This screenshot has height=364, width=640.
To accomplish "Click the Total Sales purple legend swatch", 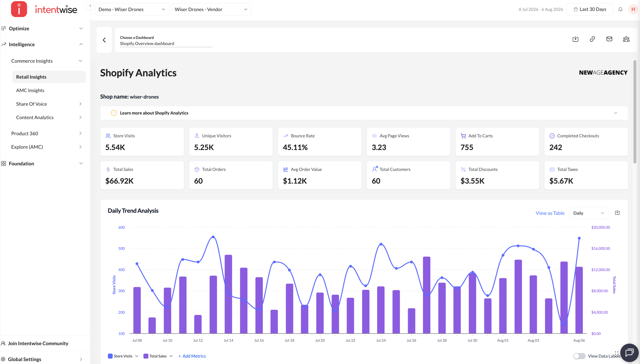I will (146, 356).
